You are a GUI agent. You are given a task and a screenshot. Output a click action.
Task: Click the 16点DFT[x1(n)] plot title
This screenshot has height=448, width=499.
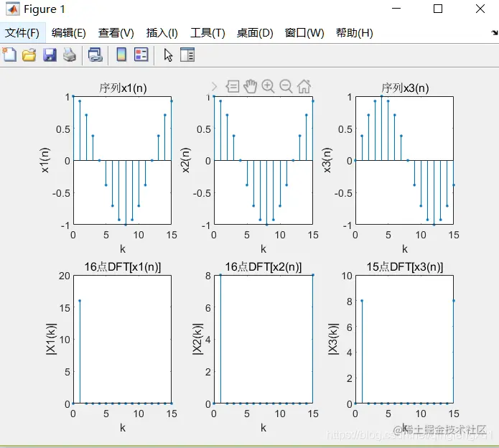tap(123, 266)
